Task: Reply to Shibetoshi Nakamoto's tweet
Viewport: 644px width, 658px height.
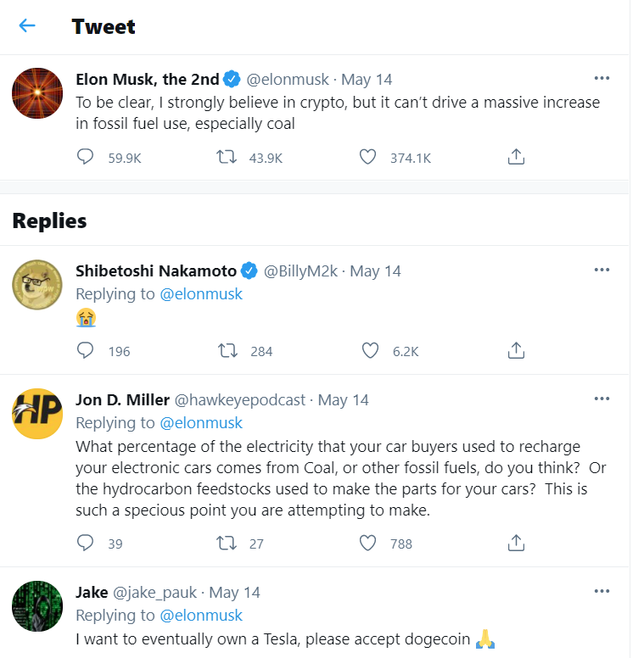Action: pos(85,350)
